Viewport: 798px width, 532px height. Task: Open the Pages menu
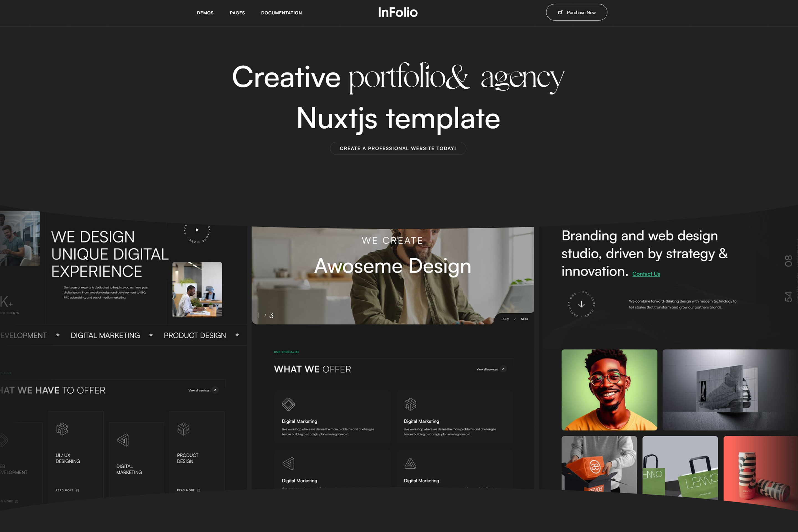pyautogui.click(x=237, y=13)
